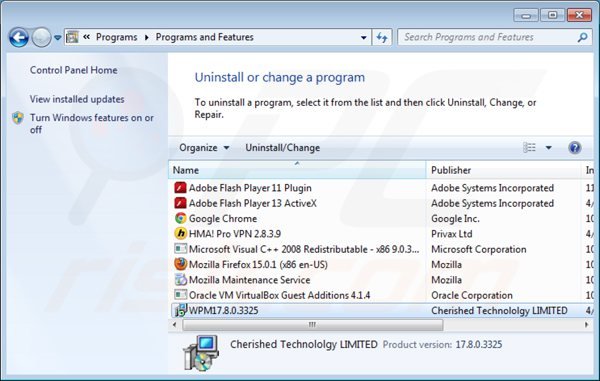Viewport: 600px width, 381px height.
Task: Click the Programs breadcrumb segment
Action: (x=116, y=37)
